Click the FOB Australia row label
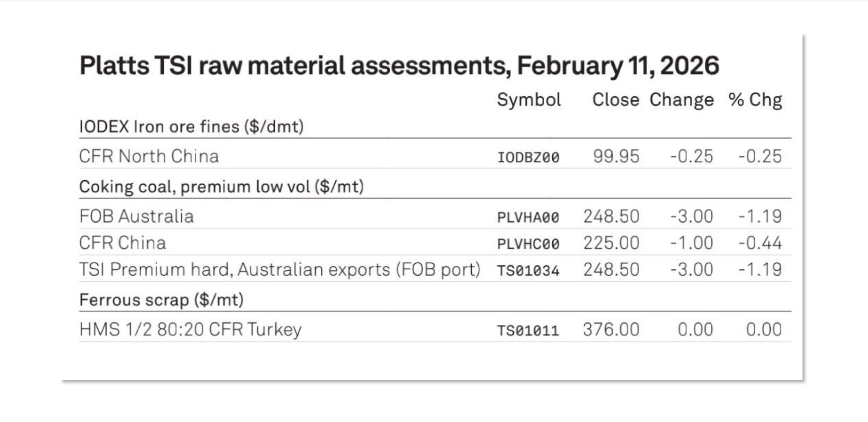 point(136,217)
